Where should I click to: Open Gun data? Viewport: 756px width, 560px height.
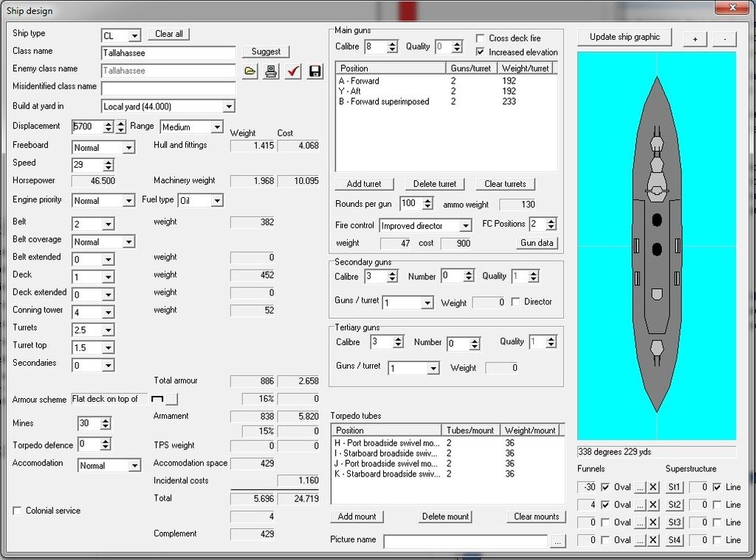click(x=537, y=243)
